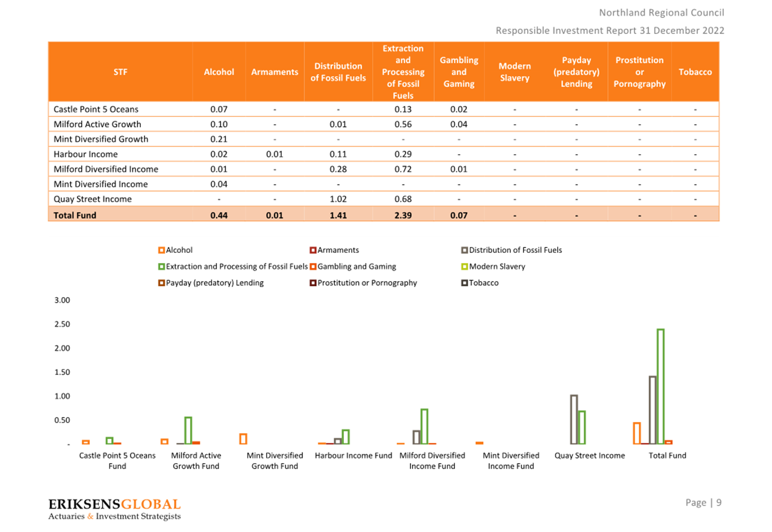Screen dimensions: 772x532
Task: Select the green Milford Active Growth Fund bar
Action: point(188,431)
